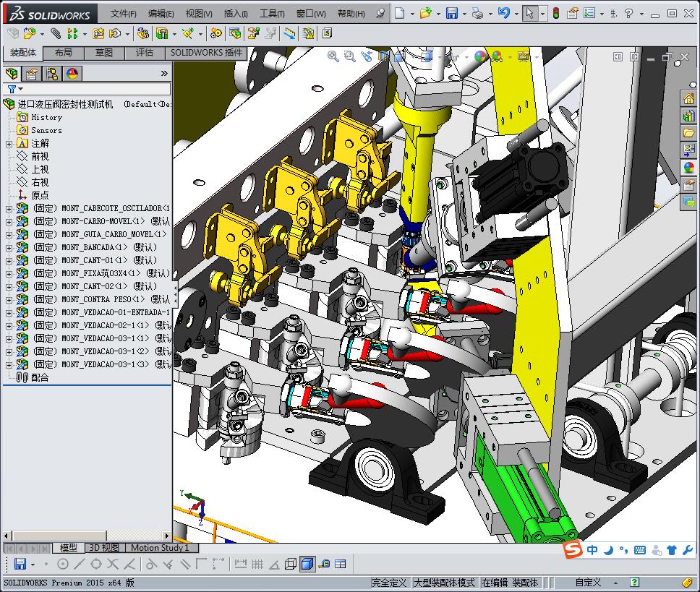Switch to the SOLIDWORKS 插件 tab
Viewport: 700px width, 592px height.
(x=206, y=53)
